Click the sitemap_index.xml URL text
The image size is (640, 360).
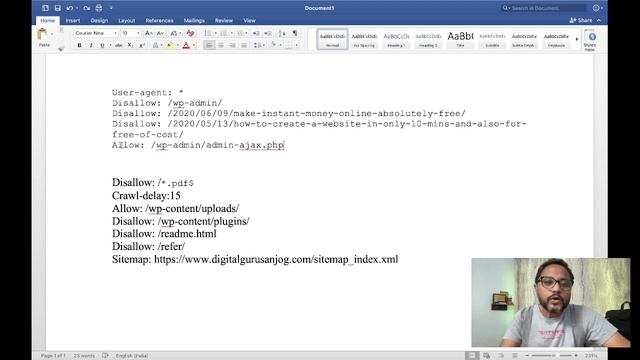click(x=276, y=259)
